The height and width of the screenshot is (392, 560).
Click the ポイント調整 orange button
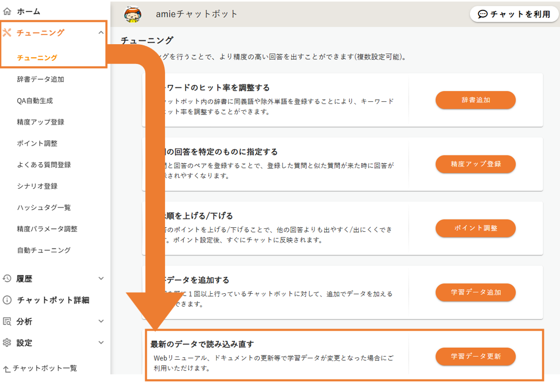475,228
